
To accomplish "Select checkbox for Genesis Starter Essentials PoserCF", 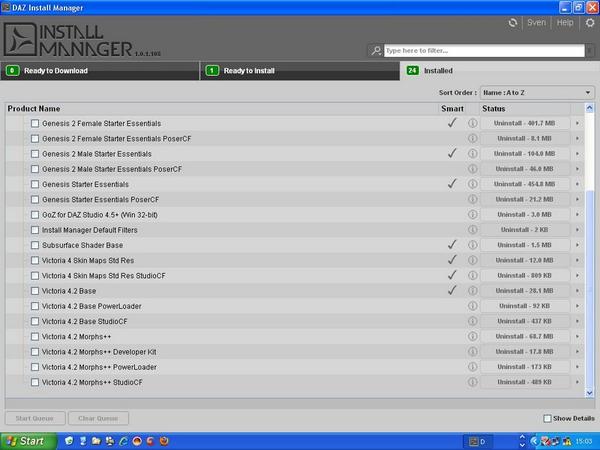I will (x=35, y=199).
